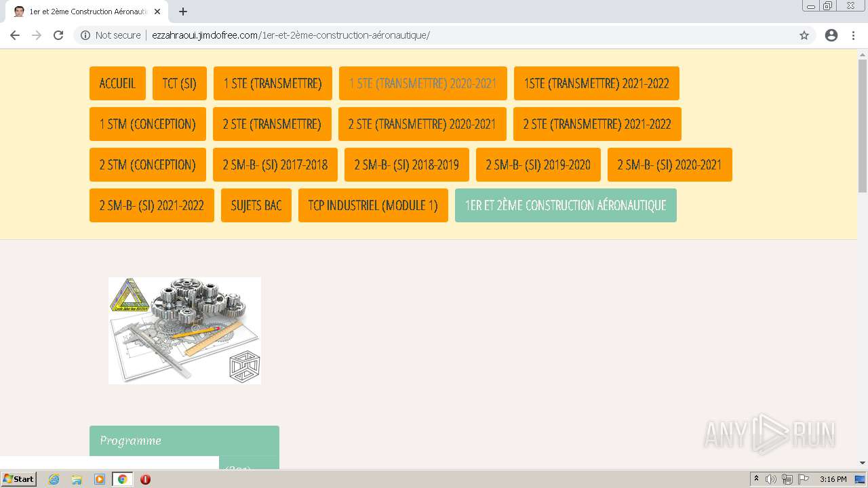
Task: Open 2 SM-B- (SI) 2017-2018
Action: point(275,165)
